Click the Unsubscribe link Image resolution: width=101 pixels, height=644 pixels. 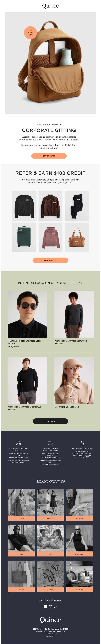coord(50,636)
